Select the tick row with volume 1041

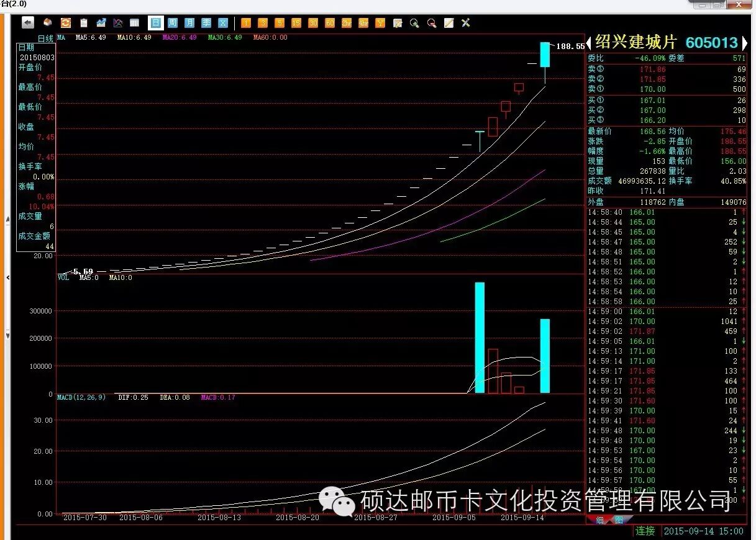tap(667, 322)
